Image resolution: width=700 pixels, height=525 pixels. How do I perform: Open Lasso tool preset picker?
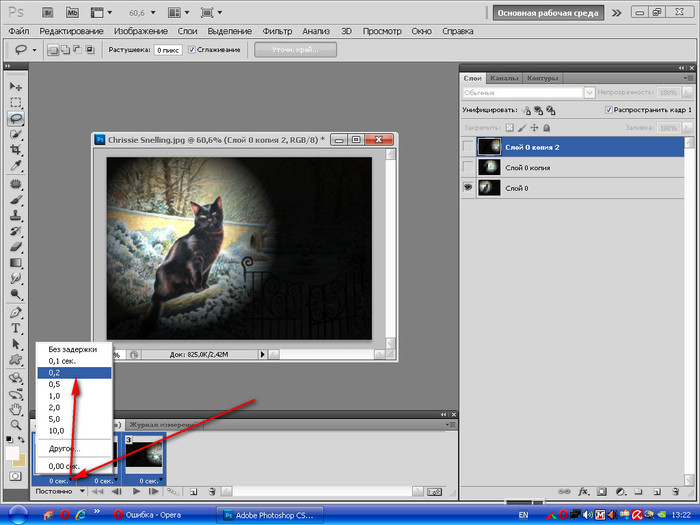pyautogui.click(x=34, y=50)
